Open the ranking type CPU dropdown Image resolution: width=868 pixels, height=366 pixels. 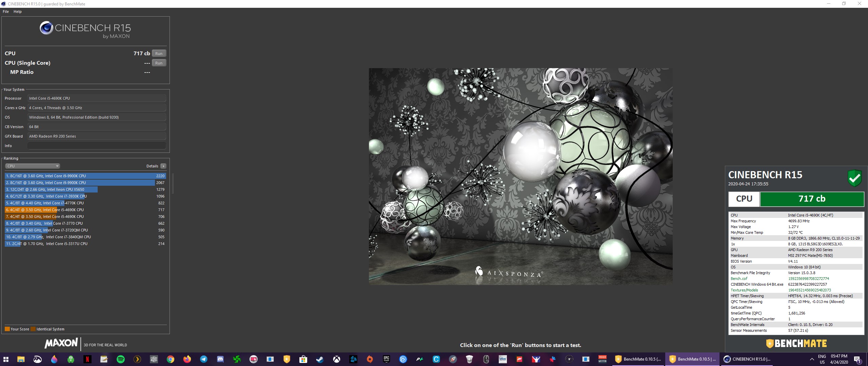click(x=33, y=166)
